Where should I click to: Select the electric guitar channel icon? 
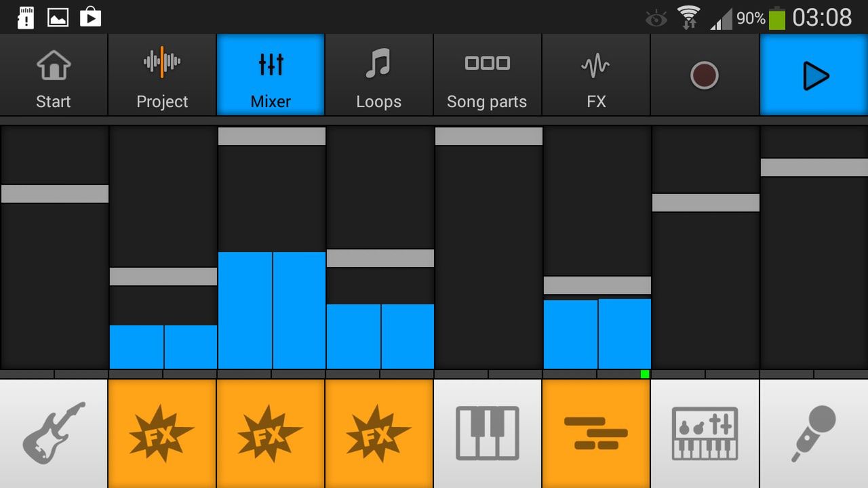click(54, 434)
